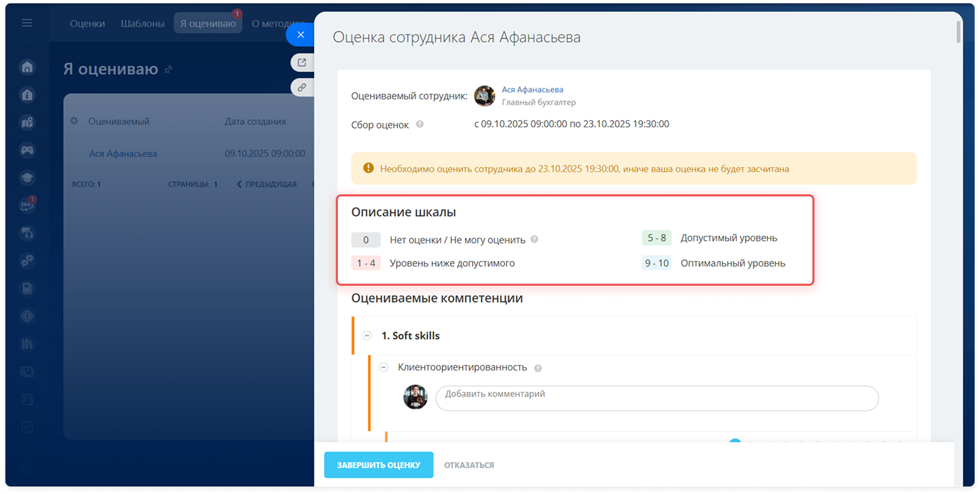Viewport: 980px width, 494px height.
Task: Go to home icon in sidebar
Action: tap(27, 67)
